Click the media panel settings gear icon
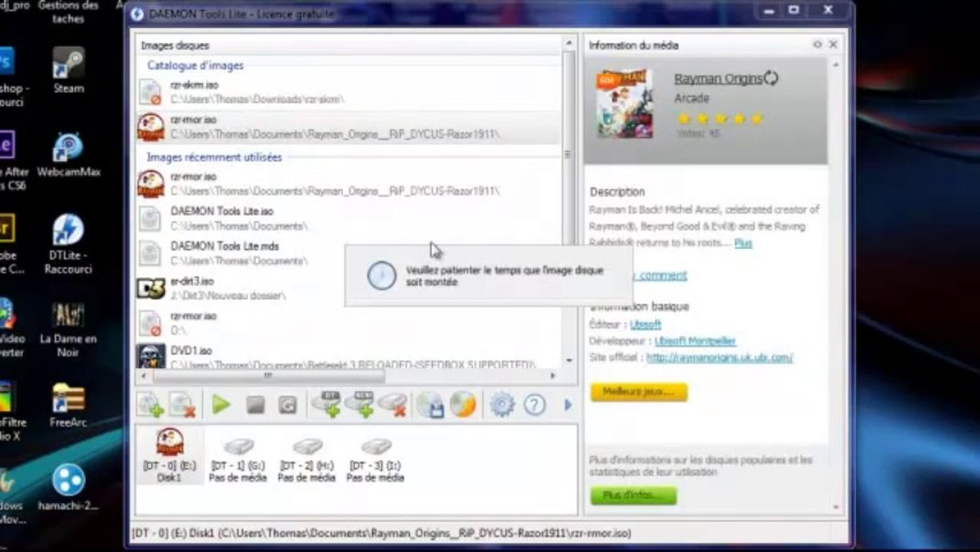This screenshot has width=980, height=552. click(818, 45)
